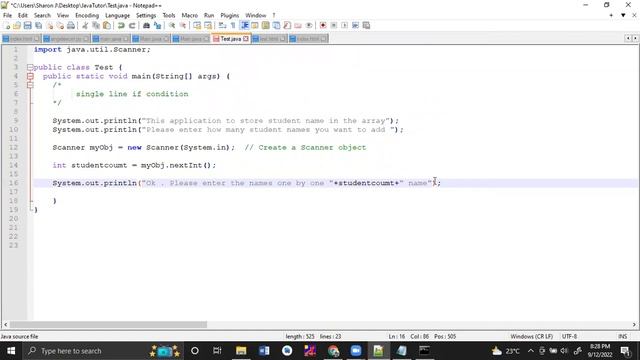Screen dimensions: 640x360
Task: Create a new file with New icon
Action: tap(7, 25)
